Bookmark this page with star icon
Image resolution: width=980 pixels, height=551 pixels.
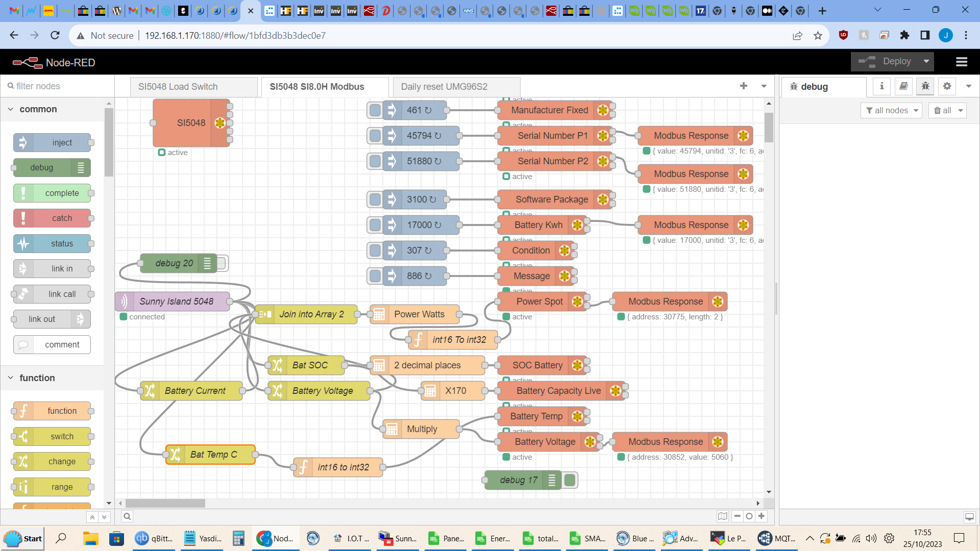point(818,35)
